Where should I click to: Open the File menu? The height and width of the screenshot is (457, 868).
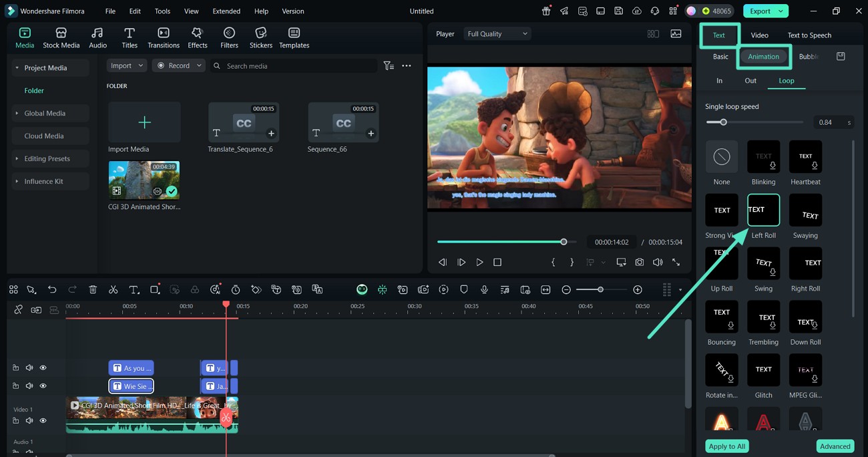[110, 11]
